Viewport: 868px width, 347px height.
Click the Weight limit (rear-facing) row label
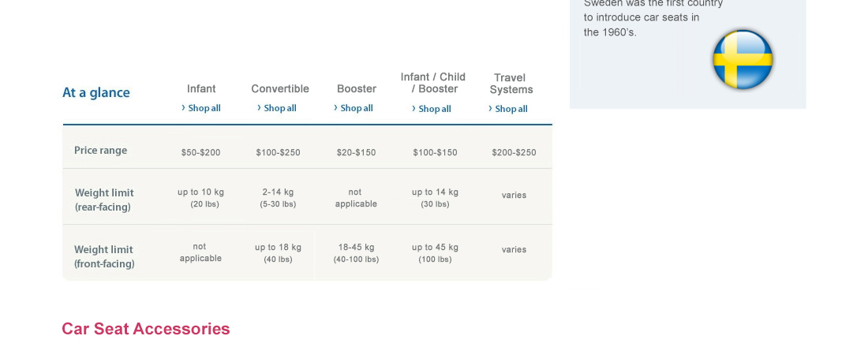(104, 200)
